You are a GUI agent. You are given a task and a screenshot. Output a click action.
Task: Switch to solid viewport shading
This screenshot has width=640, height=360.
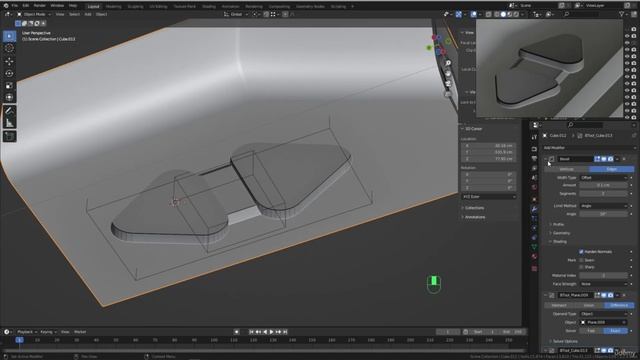point(503,14)
